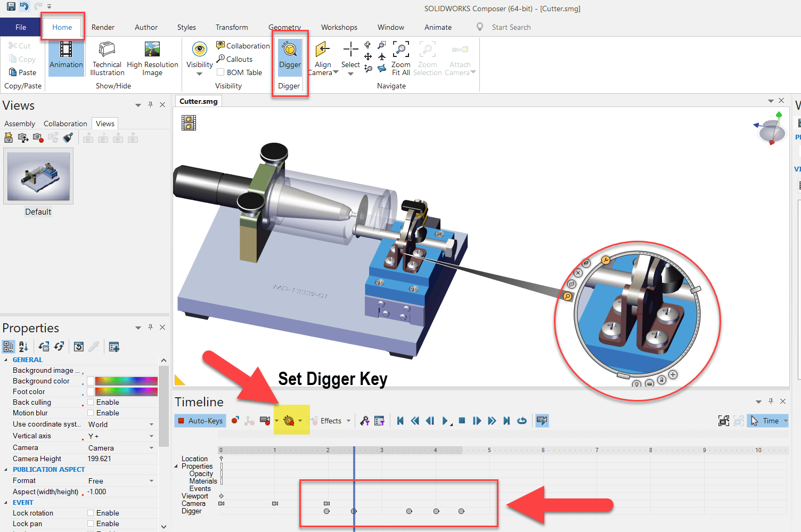Toggle Collaboration in Visibility group

tap(243, 46)
